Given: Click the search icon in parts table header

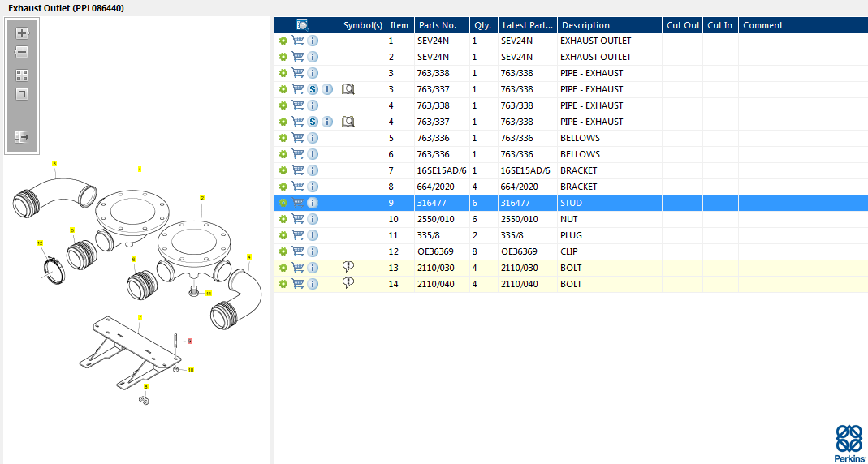Looking at the screenshot, I should [x=302, y=25].
